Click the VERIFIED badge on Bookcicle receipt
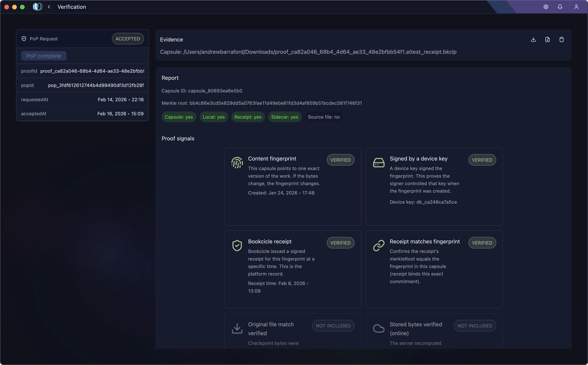Viewport: 588px width, 365px height. click(x=340, y=243)
